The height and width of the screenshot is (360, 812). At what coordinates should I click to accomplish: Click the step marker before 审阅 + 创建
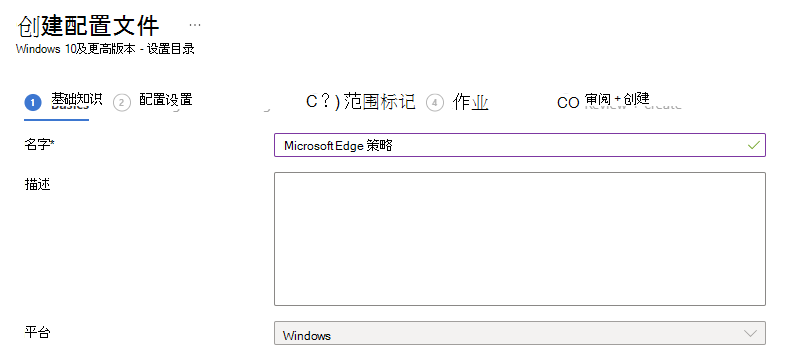[x=568, y=103]
